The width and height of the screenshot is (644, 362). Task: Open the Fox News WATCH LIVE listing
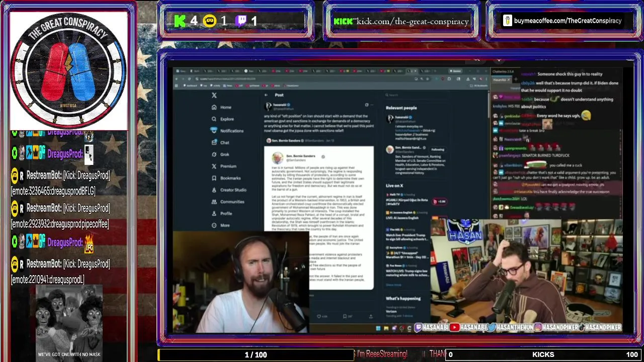pyautogui.click(x=407, y=270)
